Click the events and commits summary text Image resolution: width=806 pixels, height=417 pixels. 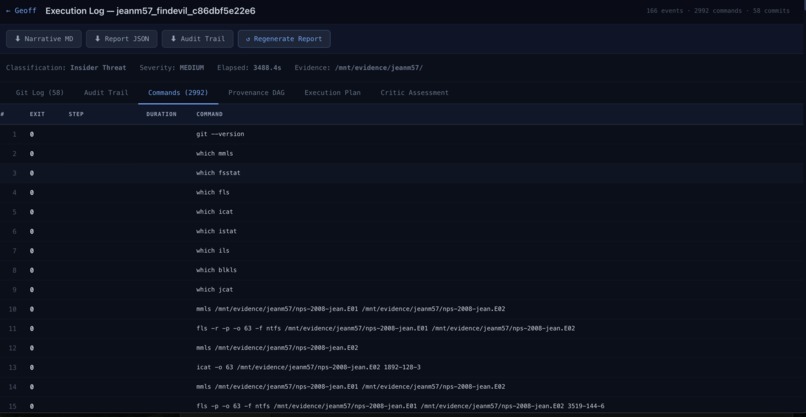(x=718, y=11)
